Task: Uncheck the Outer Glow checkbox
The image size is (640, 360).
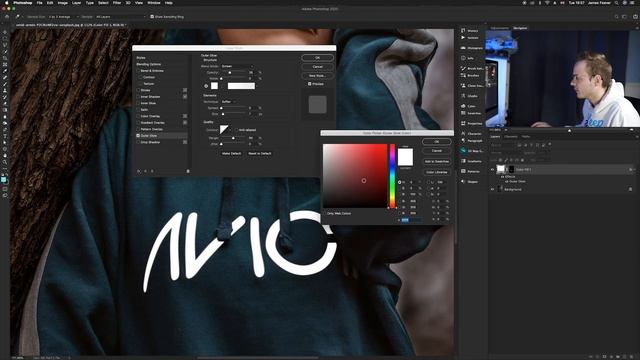Action: (138, 136)
